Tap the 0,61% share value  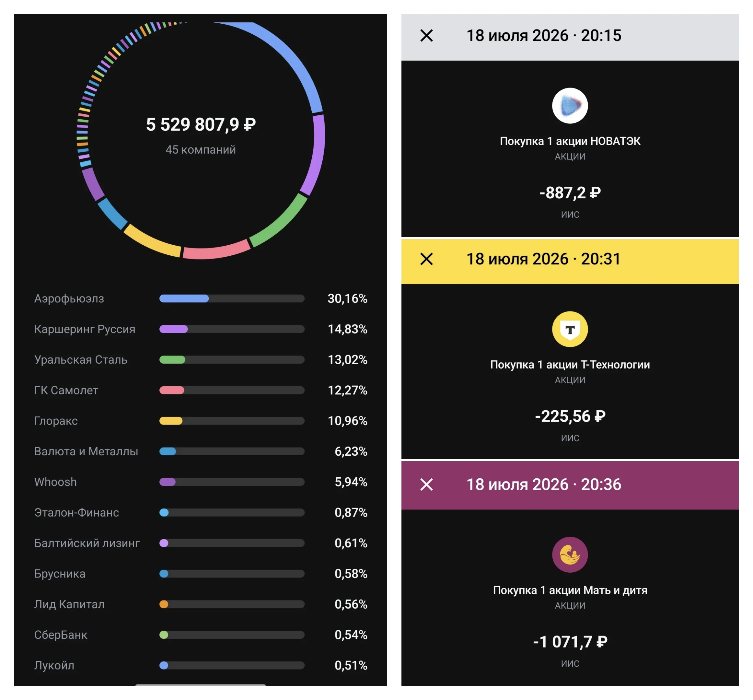click(x=351, y=543)
